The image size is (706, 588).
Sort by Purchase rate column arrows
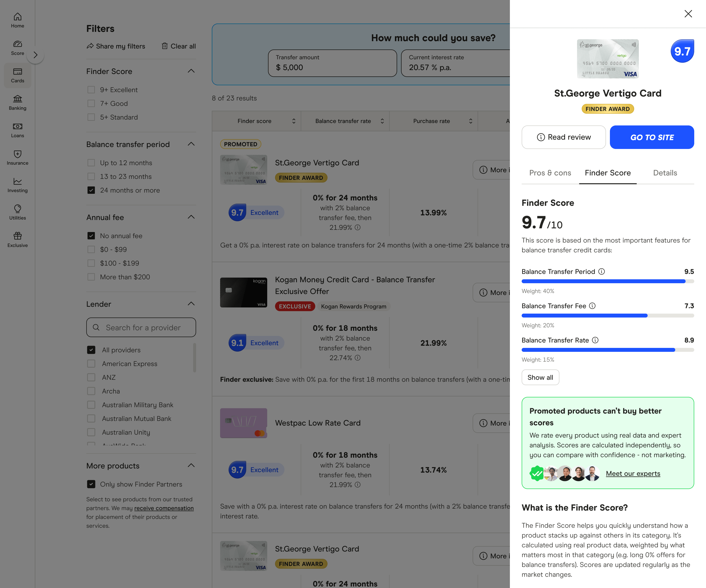471,121
